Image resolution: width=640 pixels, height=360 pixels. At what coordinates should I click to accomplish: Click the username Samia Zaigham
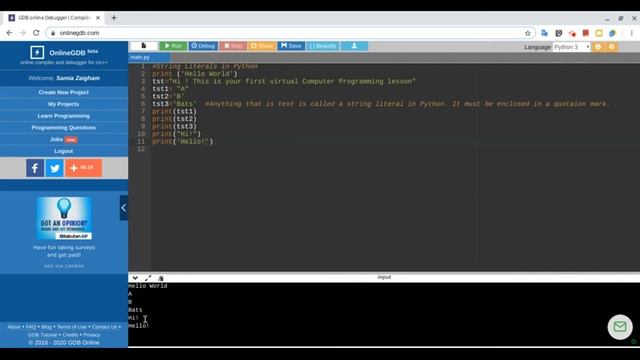coord(78,78)
